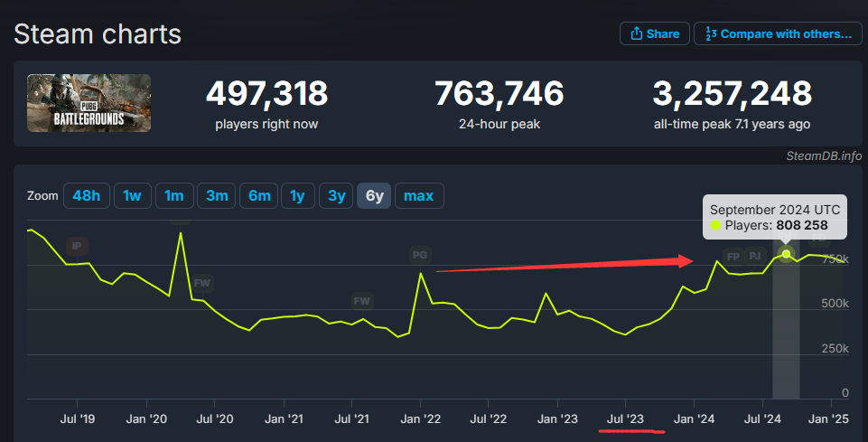Click the all-time peak 7.1 years ago label
Viewport: 868px width, 442px height.
point(732,124)
